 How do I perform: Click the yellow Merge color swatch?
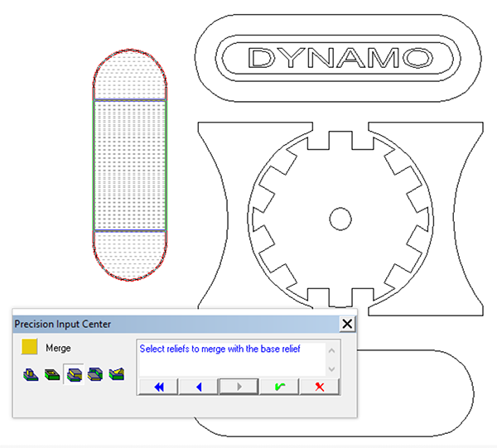click(x=29, y=346)
